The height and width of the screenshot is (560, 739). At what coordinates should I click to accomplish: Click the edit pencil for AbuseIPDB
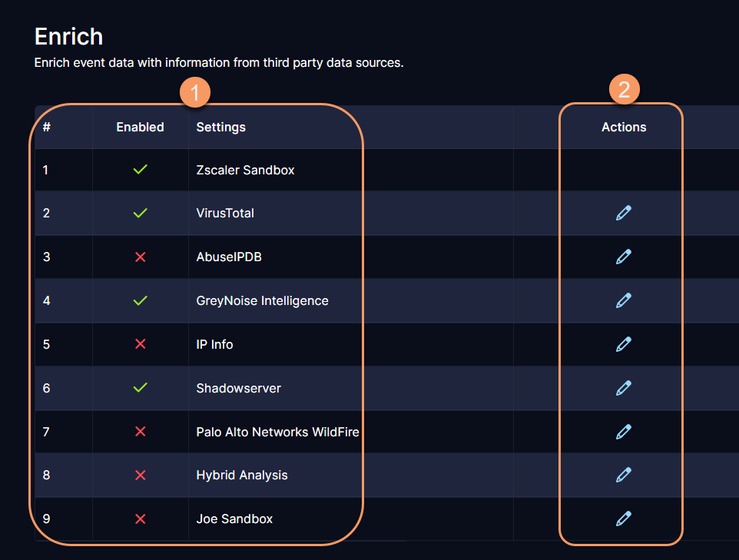point(624,257)
